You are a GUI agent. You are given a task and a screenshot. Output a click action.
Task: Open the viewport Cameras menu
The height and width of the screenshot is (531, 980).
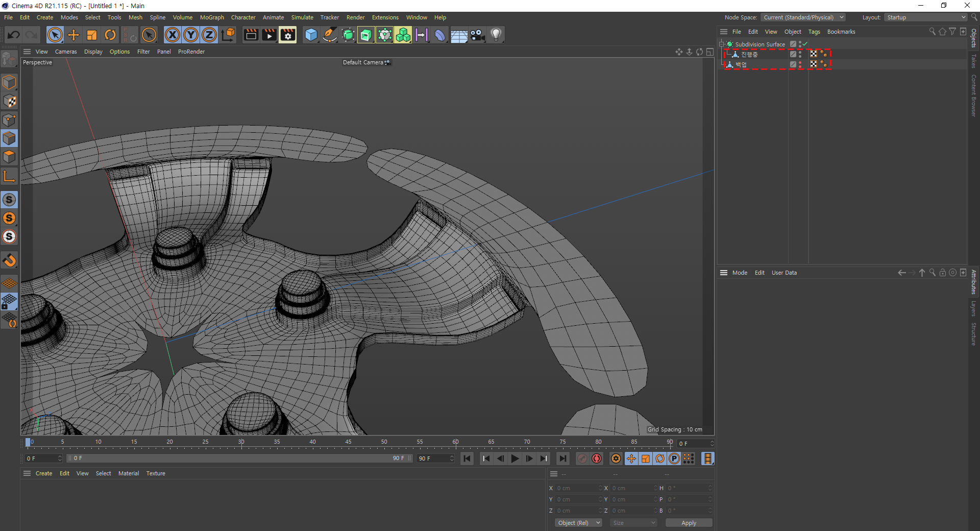(x=66, y=52)
